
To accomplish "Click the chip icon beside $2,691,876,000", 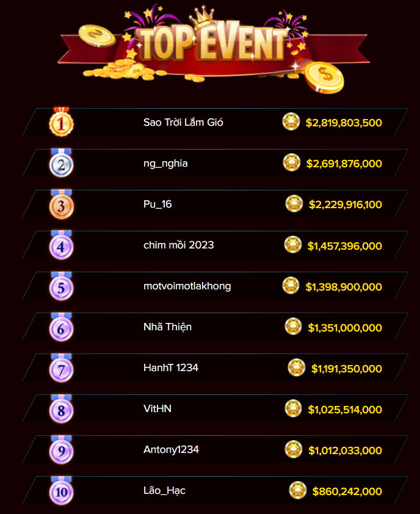I will (x=291, y=162).
